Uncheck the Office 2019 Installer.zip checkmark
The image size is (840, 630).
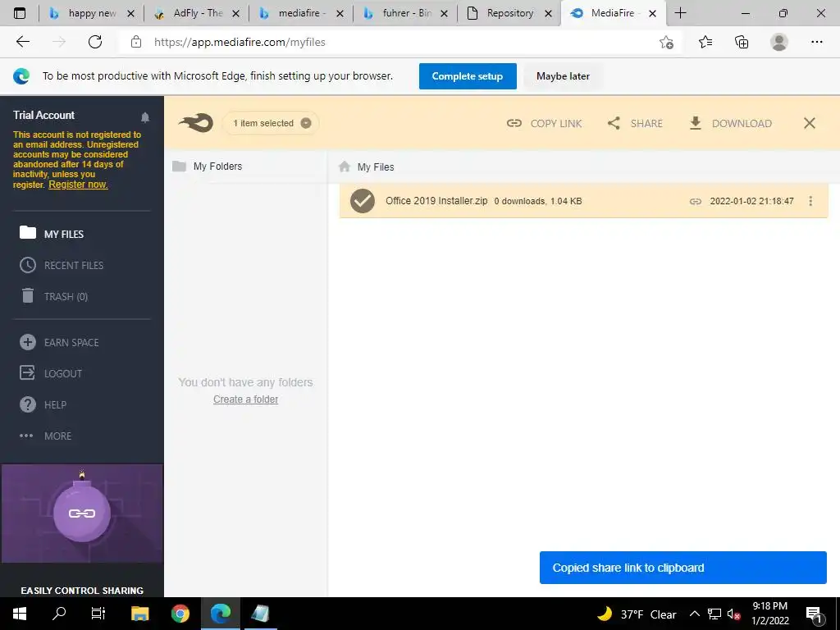[x=363, y=201]
